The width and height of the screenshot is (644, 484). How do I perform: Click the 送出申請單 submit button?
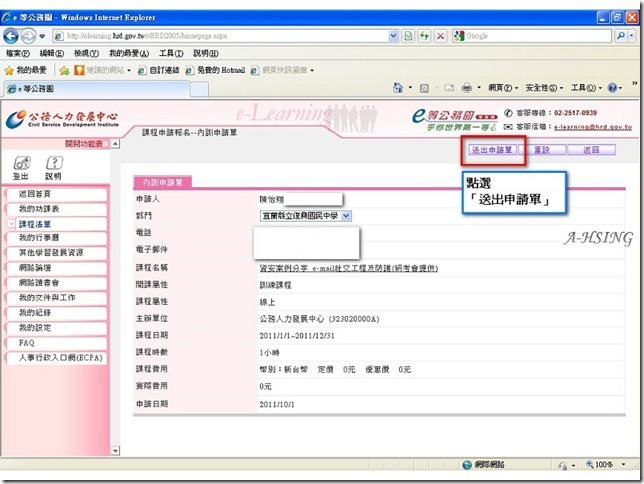pyautogui.click(x=492, y=150)
